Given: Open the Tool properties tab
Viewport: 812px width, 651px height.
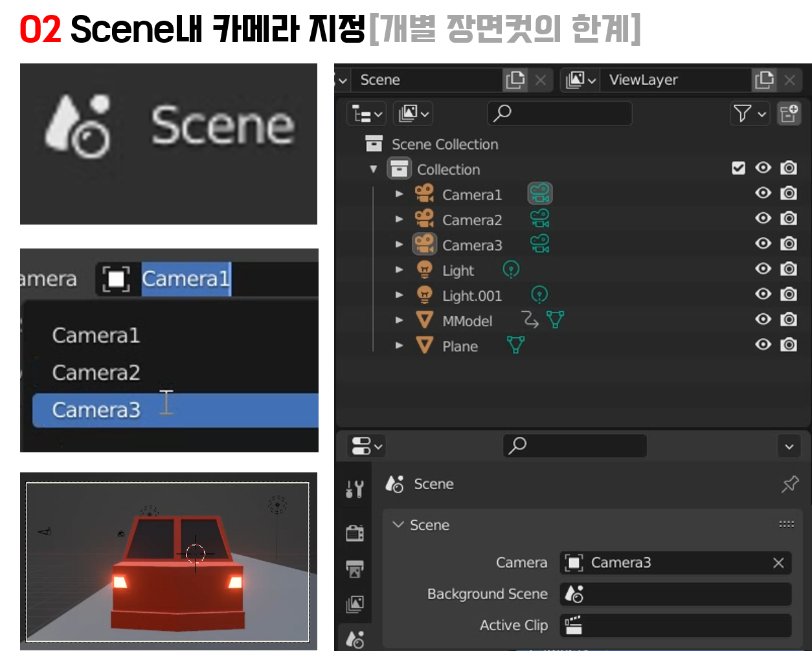Looking at the screenshot, I should tap(354, 489).
